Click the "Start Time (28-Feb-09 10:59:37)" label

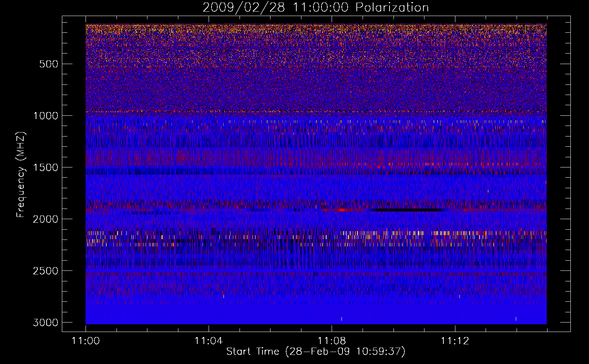[x=316, y=352]
